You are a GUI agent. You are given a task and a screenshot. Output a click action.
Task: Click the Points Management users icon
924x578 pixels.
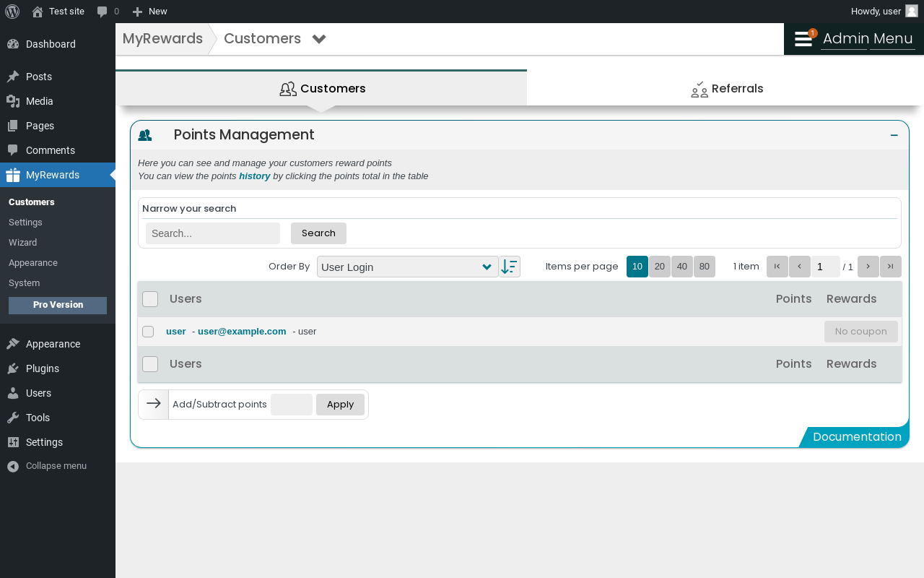coord(145,135)
